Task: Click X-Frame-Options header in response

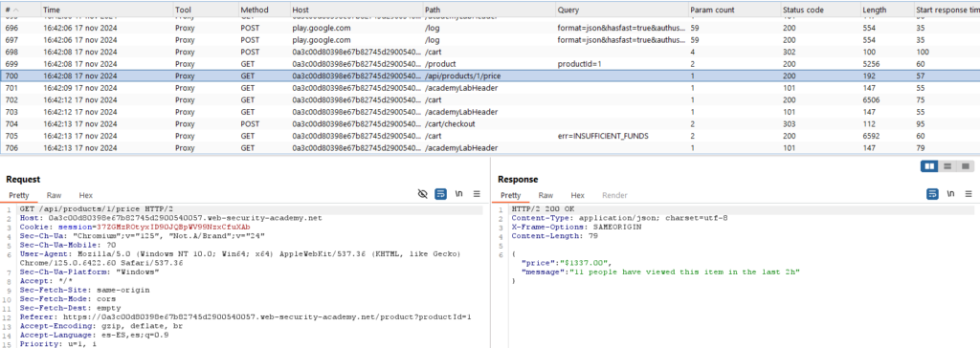Action: tap(576, 227)
